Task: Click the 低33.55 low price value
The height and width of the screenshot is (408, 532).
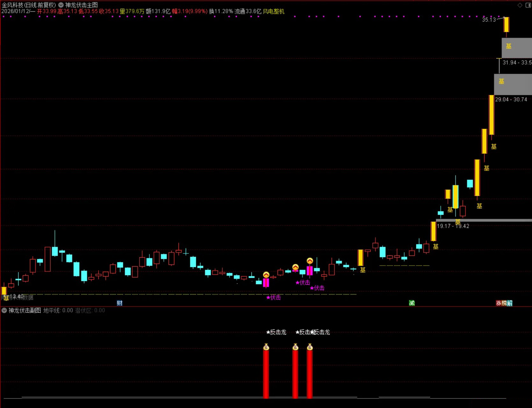Action: [88, 11]
